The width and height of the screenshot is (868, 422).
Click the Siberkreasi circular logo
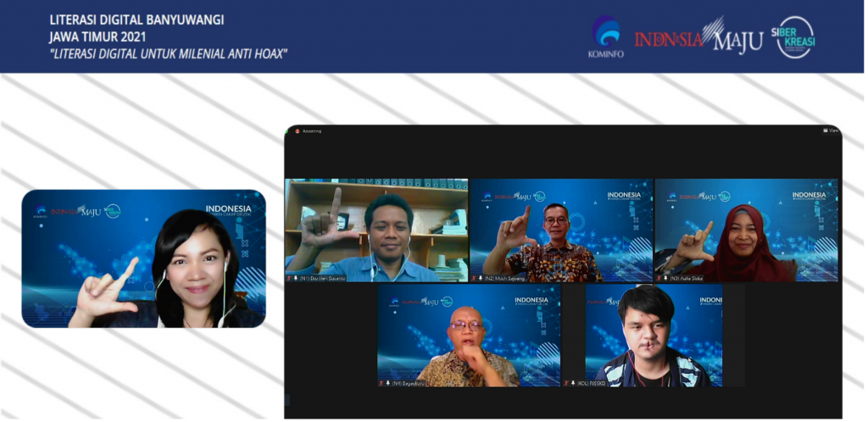tap(794, 37)
